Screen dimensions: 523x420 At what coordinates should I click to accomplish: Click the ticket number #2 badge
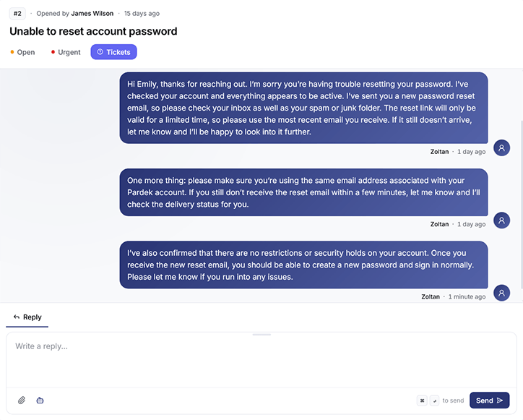click(x=17, y=14)
